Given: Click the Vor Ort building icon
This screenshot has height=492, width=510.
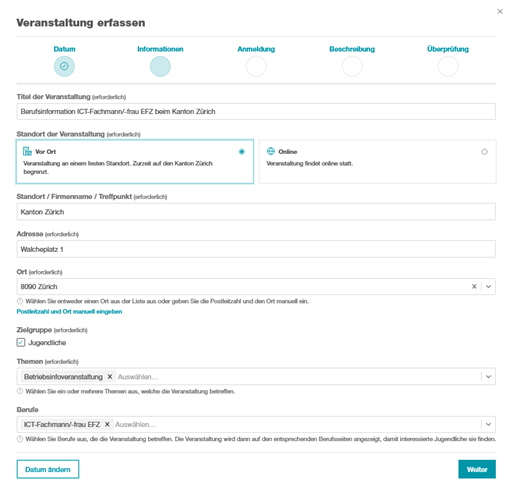Looking at the screenshot, I should 27,151.
